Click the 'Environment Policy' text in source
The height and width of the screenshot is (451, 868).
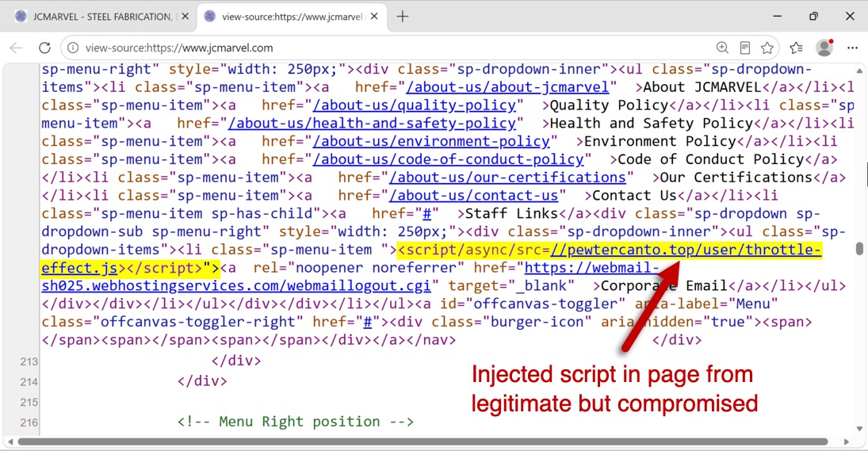(x=660, y=141)
